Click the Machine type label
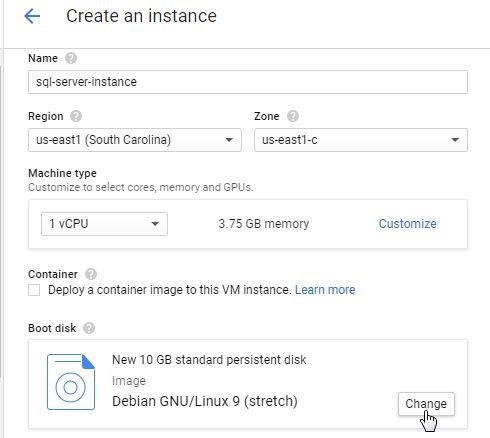 pyautogui.click(x=62, y=173)
